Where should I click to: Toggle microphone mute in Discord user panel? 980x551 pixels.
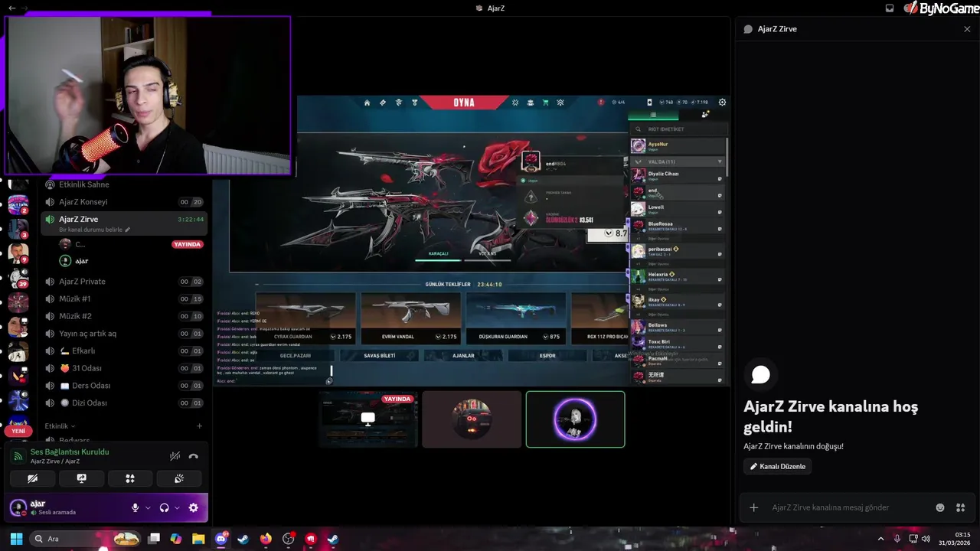tap(136, 507)
